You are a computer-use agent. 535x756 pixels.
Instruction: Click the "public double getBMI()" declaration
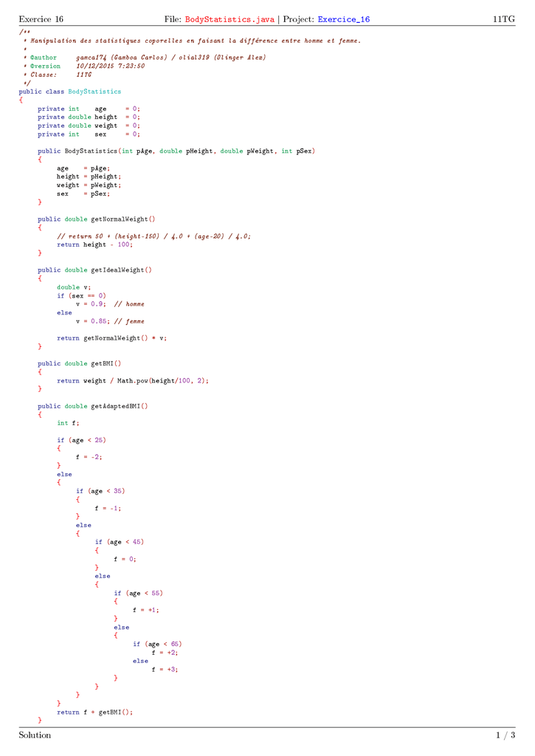tap(80, 363)
